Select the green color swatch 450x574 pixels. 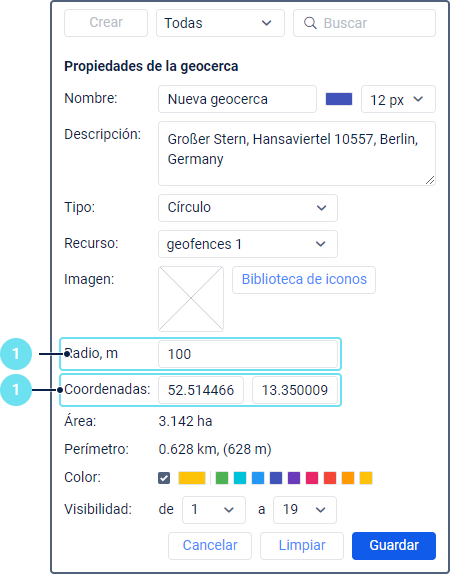click(222, 478)
